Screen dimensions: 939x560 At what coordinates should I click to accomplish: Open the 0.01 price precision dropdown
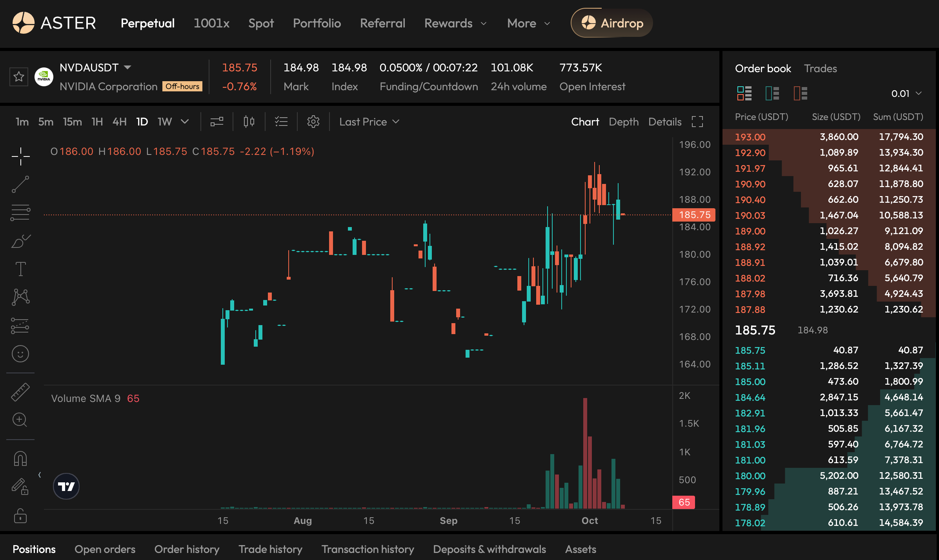[x=906, y=94]
